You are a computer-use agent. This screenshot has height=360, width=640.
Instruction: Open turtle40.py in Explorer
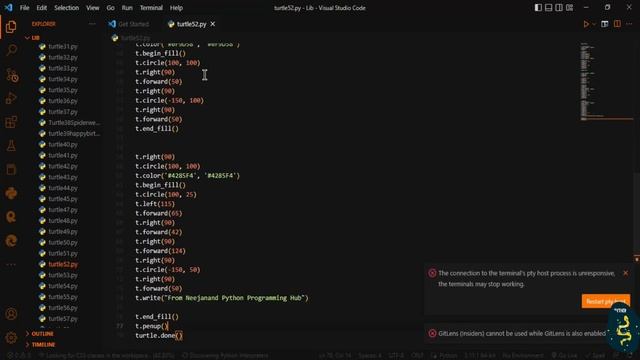point(62,144)
